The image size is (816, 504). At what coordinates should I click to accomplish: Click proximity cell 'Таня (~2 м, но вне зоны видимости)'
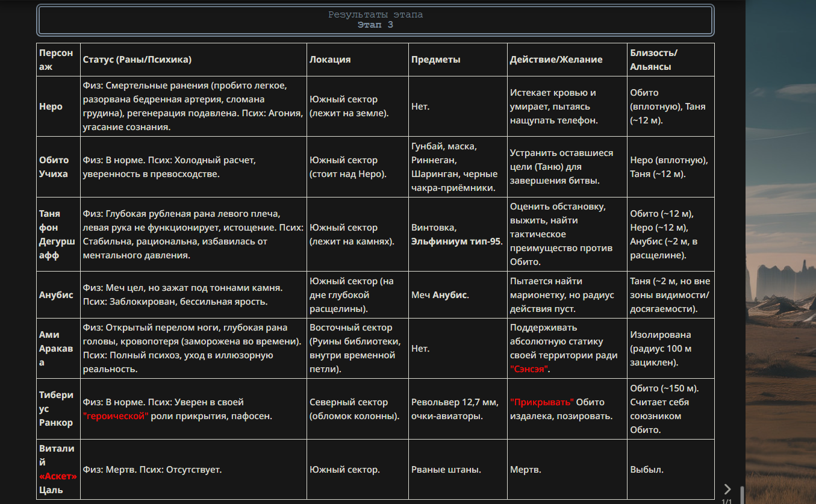pyautogui.click(x=671, y=295)
